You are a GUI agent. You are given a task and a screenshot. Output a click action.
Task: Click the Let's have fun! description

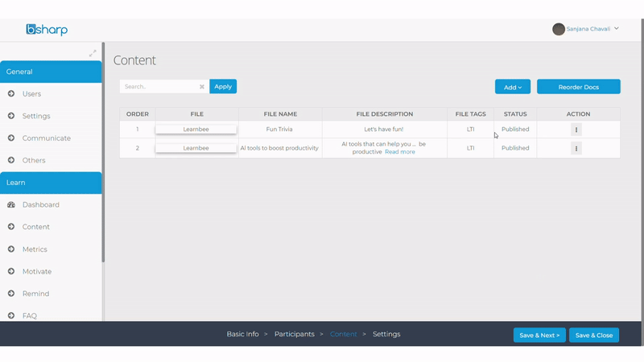[384, 130]
